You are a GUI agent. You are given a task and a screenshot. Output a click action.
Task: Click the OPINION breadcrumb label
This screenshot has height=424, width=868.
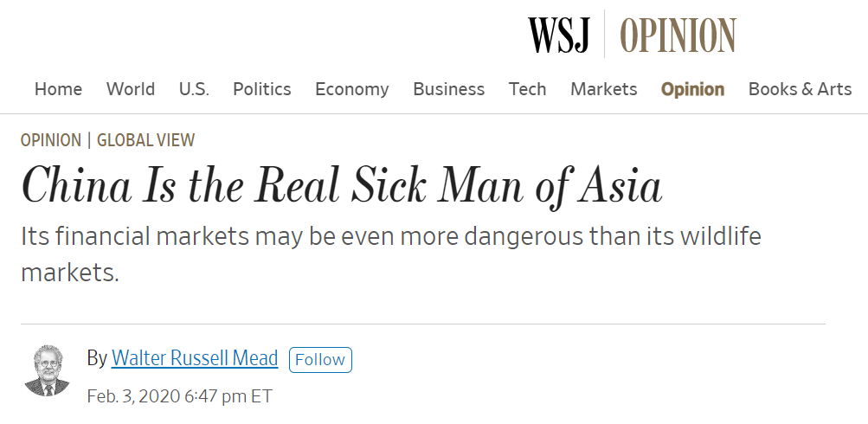[51, 140]
